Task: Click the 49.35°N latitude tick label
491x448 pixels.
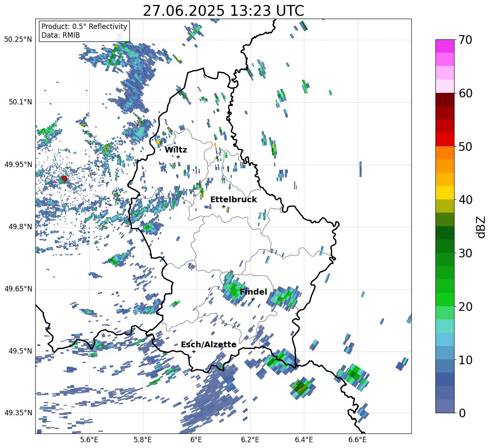Action: [x=18, y=413]
